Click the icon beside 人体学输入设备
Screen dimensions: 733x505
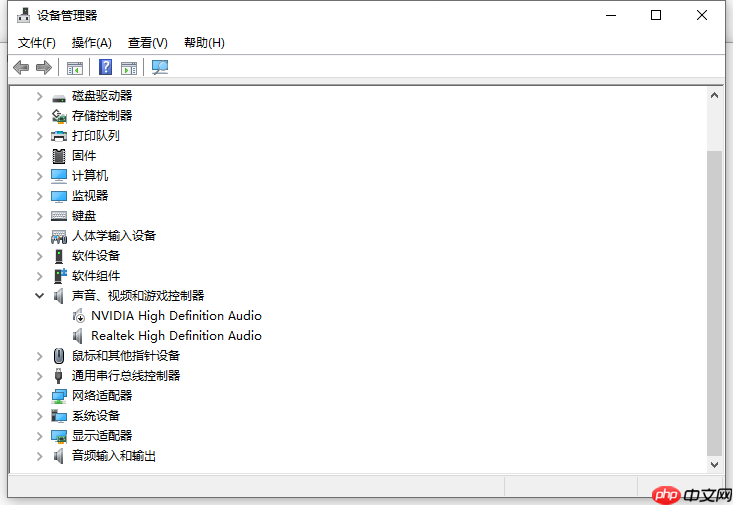(59, 237)
